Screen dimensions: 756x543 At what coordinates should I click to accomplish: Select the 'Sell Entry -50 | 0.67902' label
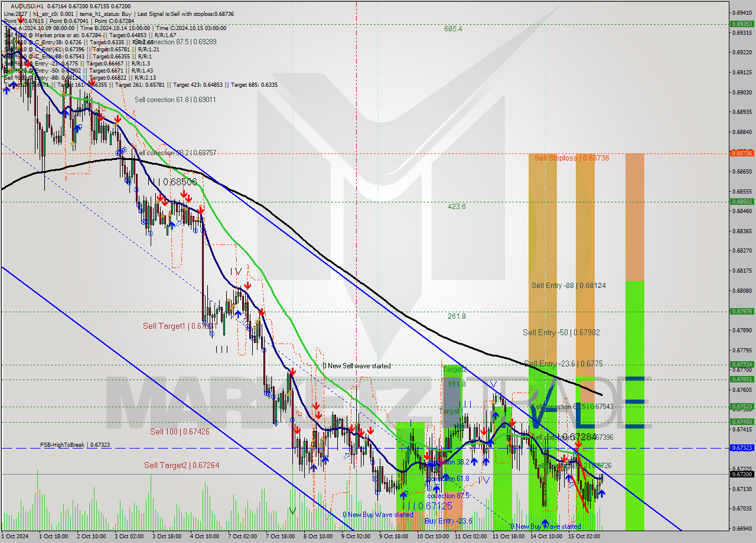(x=561, y=333)
